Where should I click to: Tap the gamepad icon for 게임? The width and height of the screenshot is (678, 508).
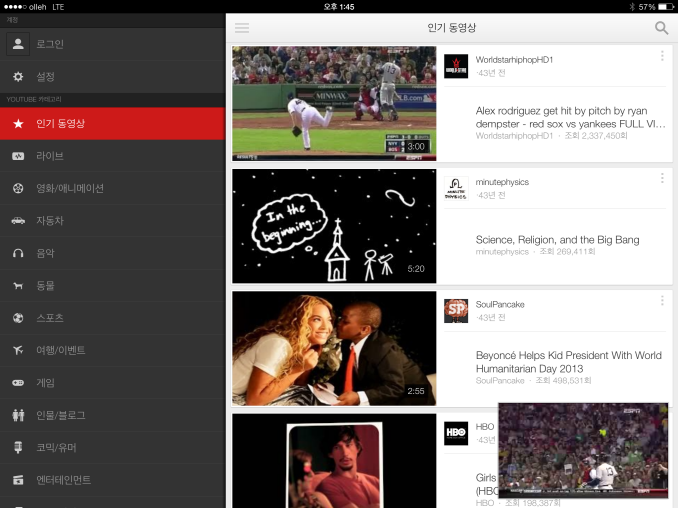coord(18,383)
